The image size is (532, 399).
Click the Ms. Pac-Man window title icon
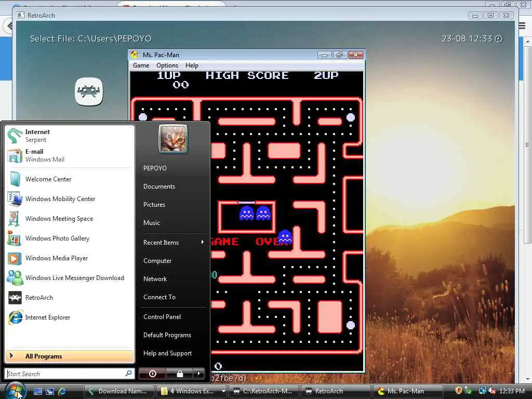pos(135,55)
